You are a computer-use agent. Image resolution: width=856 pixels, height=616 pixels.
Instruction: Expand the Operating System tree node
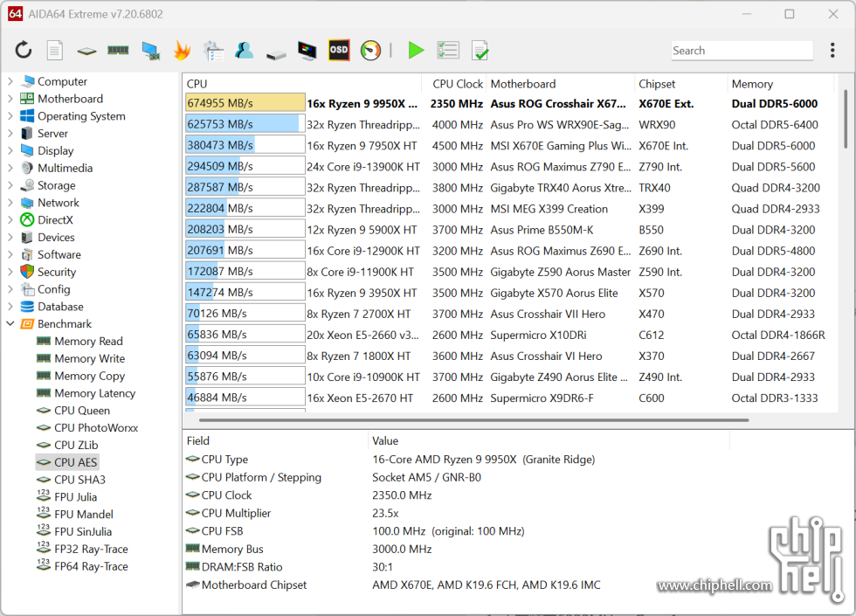[x=10, y=115]
